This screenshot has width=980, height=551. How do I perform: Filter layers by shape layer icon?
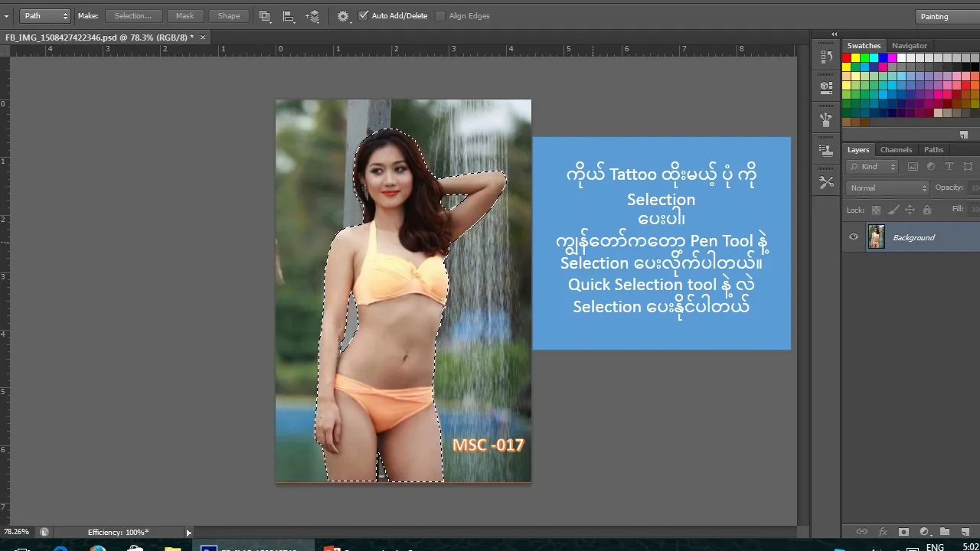(969, 166)
